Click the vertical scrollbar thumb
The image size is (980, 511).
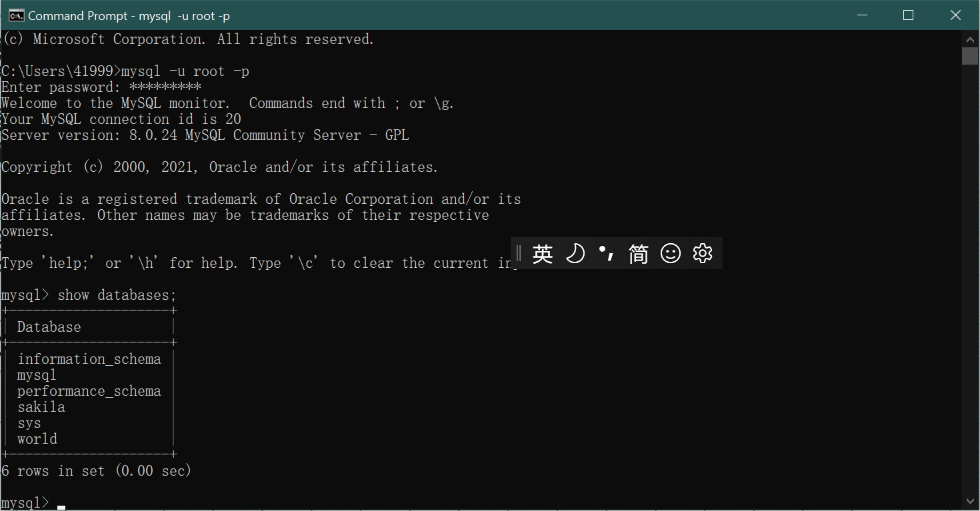pos(971,56)
